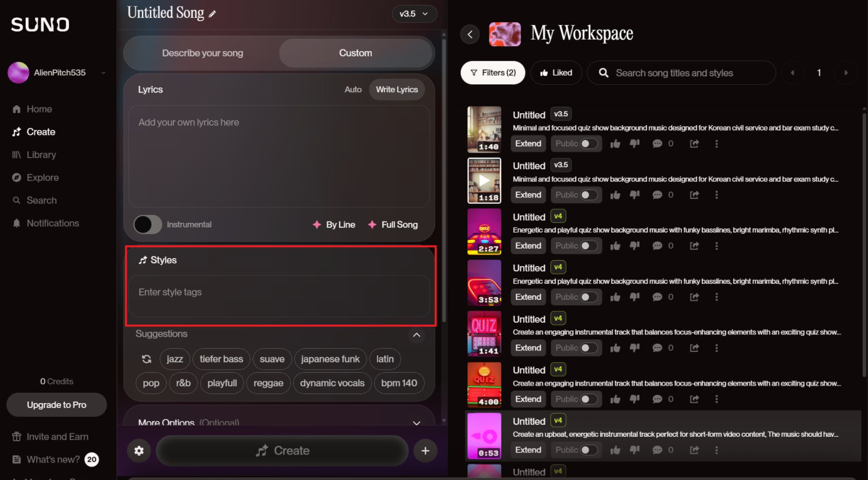Dislike the 4:00 Untitled song
The width and height of the screenshot is (868, 480).
pyautogui.click(x=635, y=399)
